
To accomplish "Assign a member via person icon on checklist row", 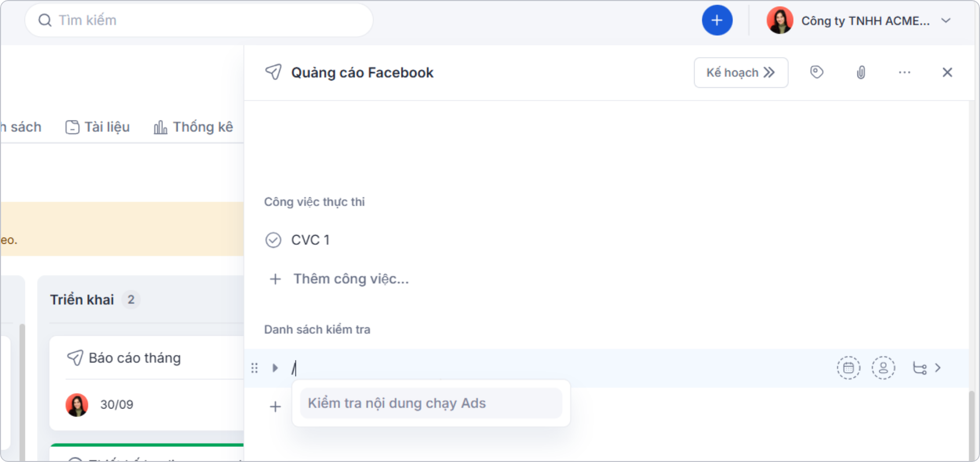I will pyautogui.click(x=884, y=368).
